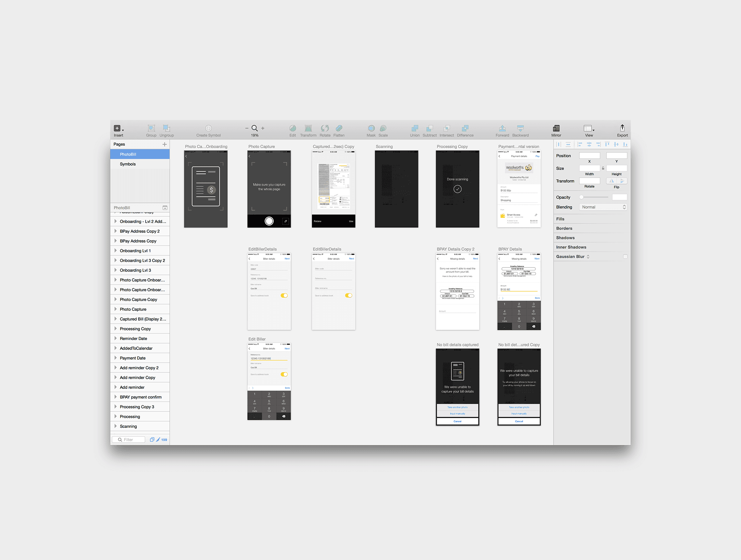
Task: Click zoom magnifier icon above 19%
Action: (254, 128)
